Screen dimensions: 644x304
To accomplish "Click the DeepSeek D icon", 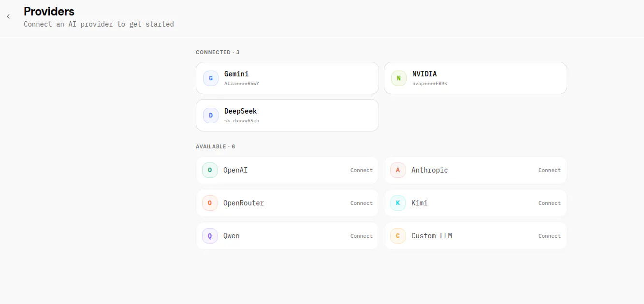I will (x=211, y=115).
